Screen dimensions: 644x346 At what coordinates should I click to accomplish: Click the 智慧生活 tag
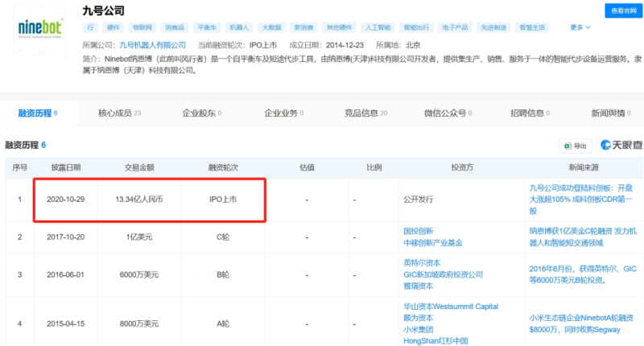tap(551, 27)
